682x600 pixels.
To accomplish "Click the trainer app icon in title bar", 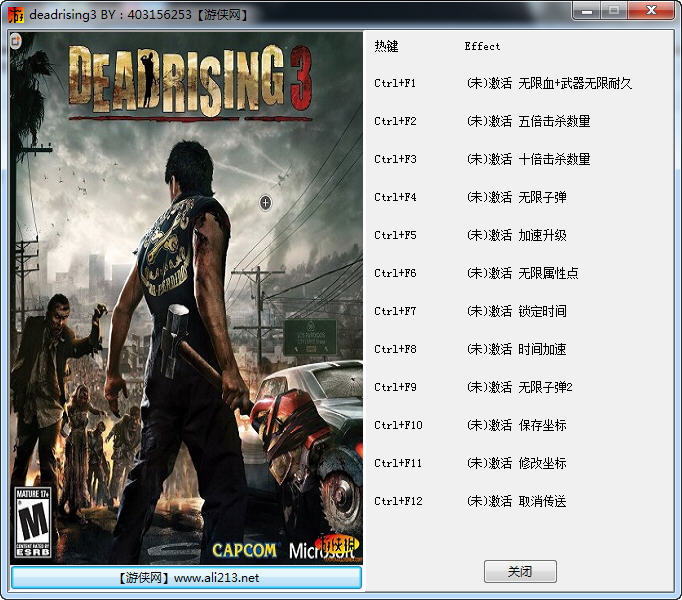I will (16, 15).
